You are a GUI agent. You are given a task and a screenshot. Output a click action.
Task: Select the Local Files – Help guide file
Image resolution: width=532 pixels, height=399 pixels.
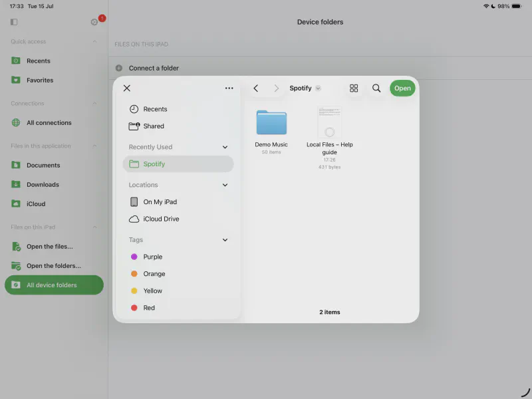[330, 123]
